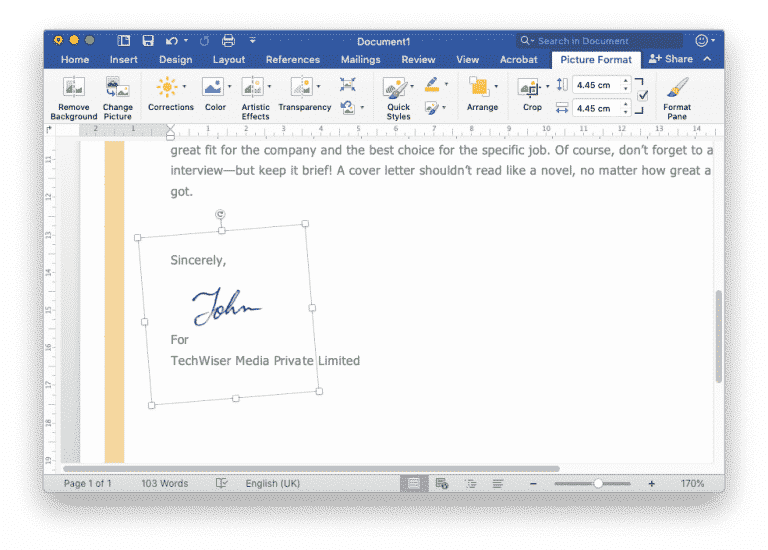Expand the Picture Border dropdown arrow
The height and width of the screenshot is (550, 768).
446,84
